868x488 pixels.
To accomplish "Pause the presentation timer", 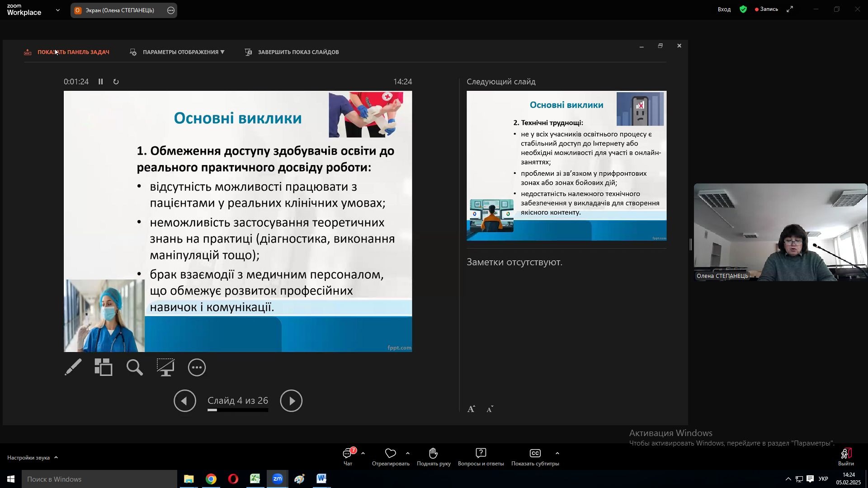I will (x=101, y=82).
